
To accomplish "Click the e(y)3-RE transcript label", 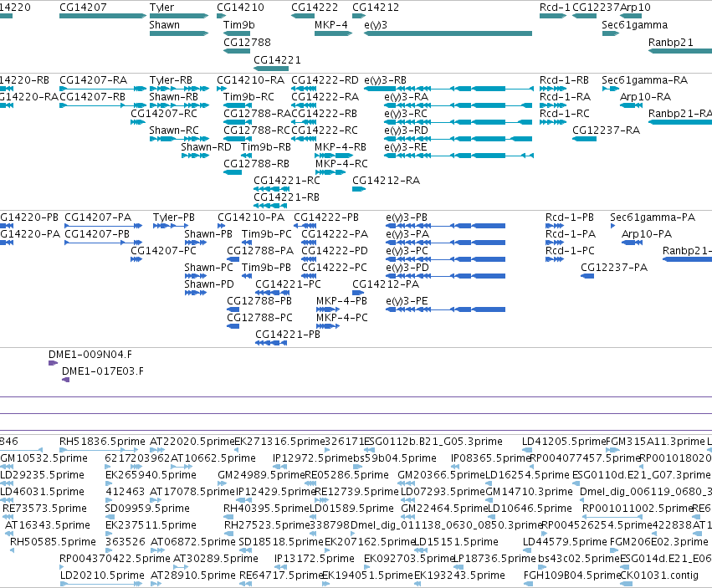I will click(406, 147).
